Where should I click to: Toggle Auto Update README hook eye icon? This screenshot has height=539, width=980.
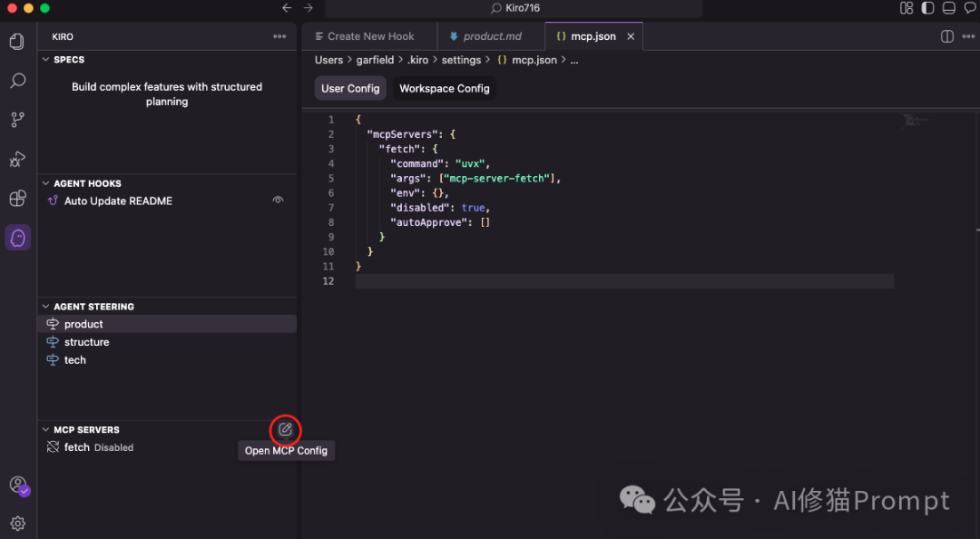click(x=279, y=201)
